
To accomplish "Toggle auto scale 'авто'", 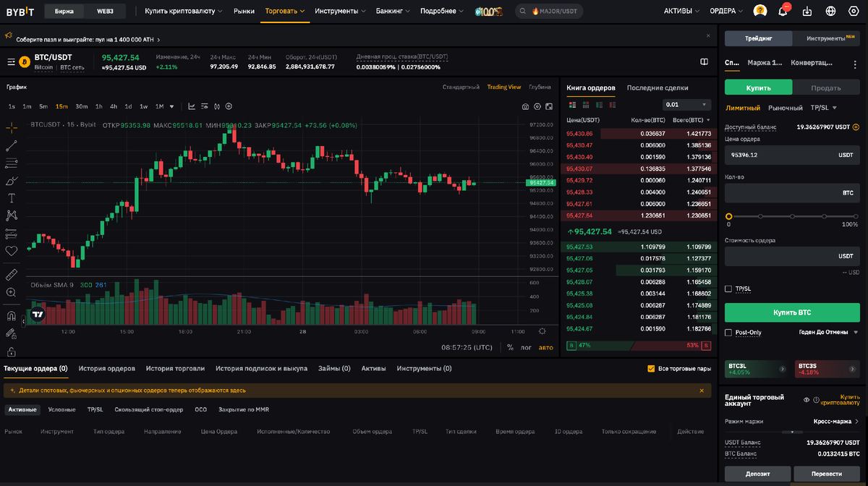I will [545, 347].
